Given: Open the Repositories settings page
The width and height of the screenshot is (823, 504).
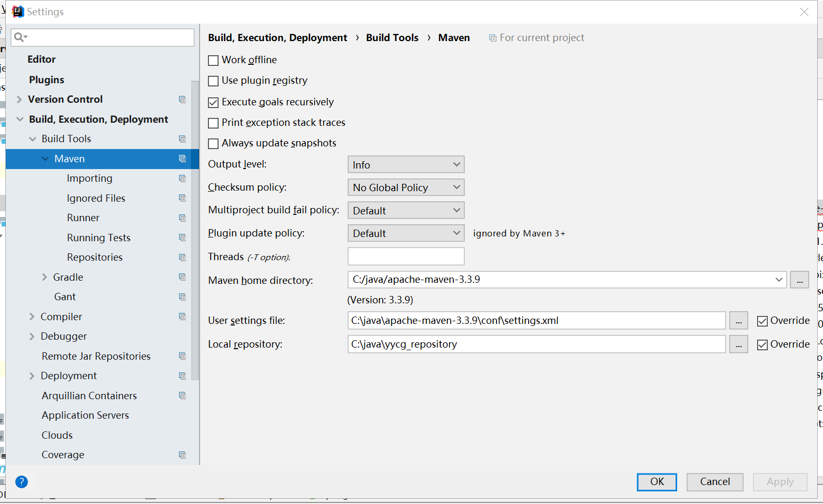Looking at the screenshot, I should (x=95, y=258).
